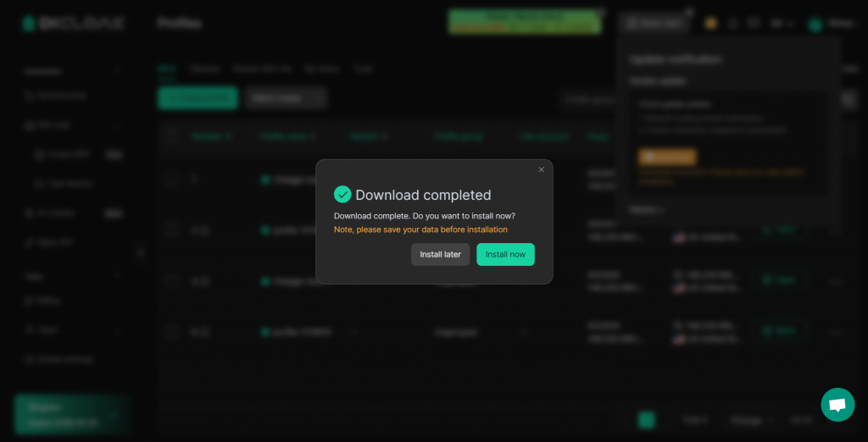This screenshot has height=442, width=868.
Task: Click the green user avatar in header
Action: (x=815, y=25)
